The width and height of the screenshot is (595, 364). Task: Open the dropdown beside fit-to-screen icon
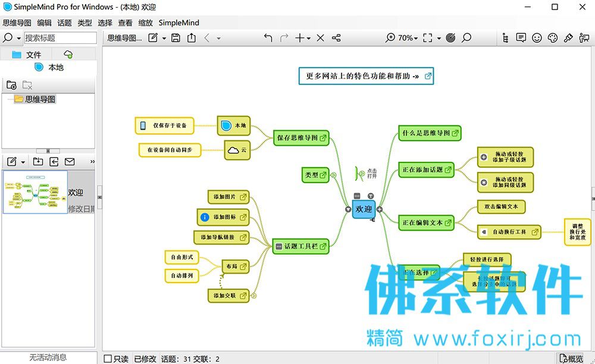tap(439, 38)
